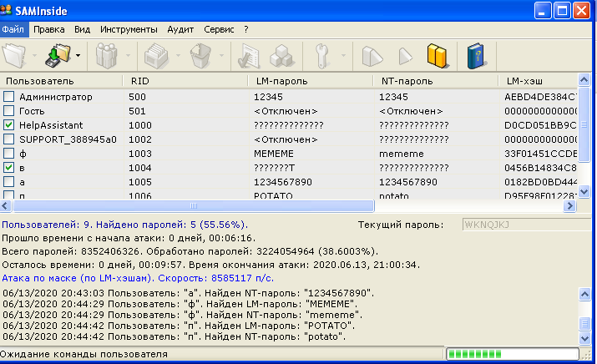Open the Аудит menu

(180, 29)
